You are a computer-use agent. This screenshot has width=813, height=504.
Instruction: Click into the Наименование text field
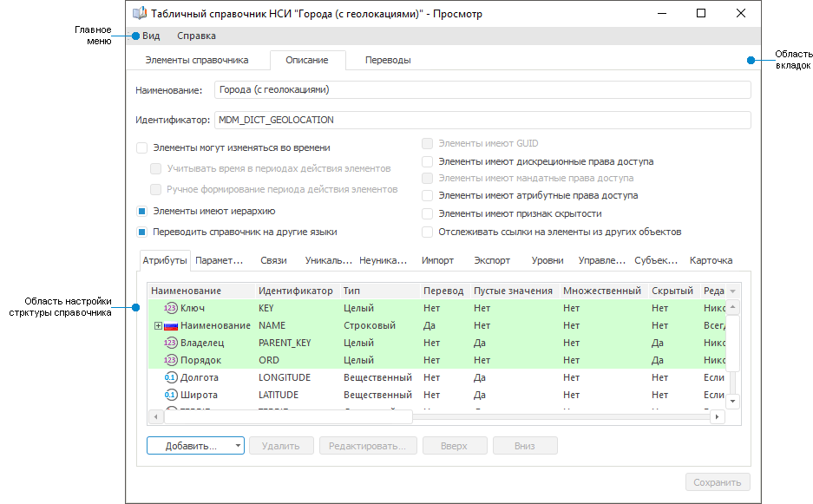(482, 89)
